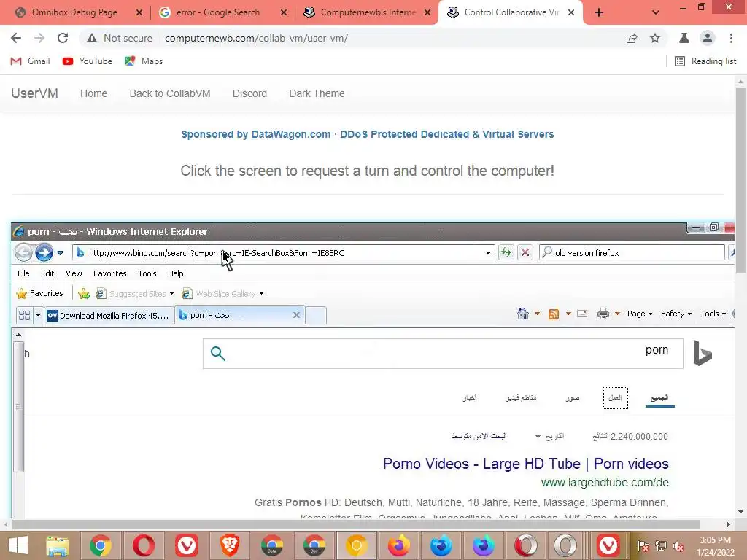The image size is (747, 560).
Task: Open Chrome Beta from taskbar
Action: pos(272,545)
